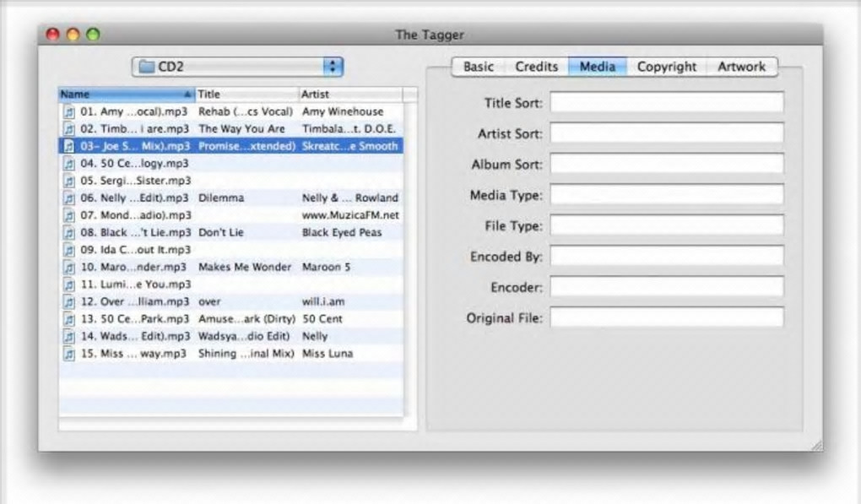Click the music file icon for 11. Lumi...e You.mp3

coord(69,285)
